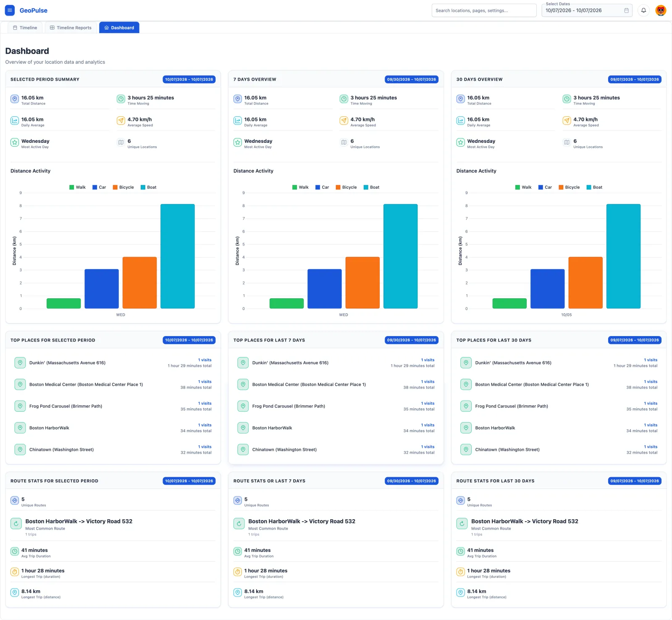
Task: Toggle Boat series in 30 Days chart legend
Action: coord(594,187)
